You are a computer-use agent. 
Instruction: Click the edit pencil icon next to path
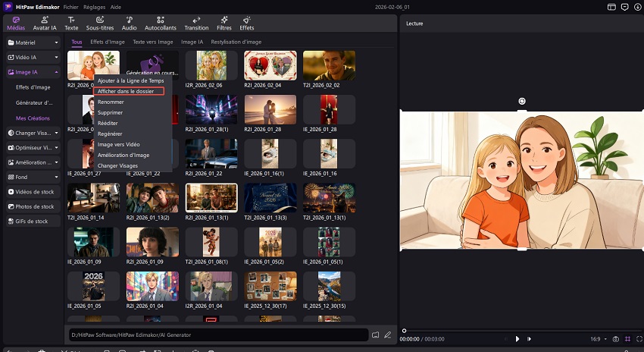pyautogui.click(x=387, y=334)
